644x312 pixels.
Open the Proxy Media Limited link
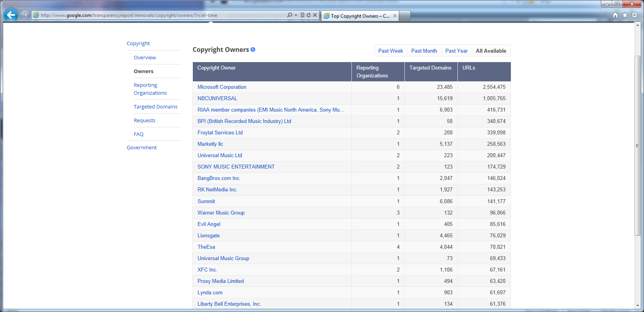(221, 281)
